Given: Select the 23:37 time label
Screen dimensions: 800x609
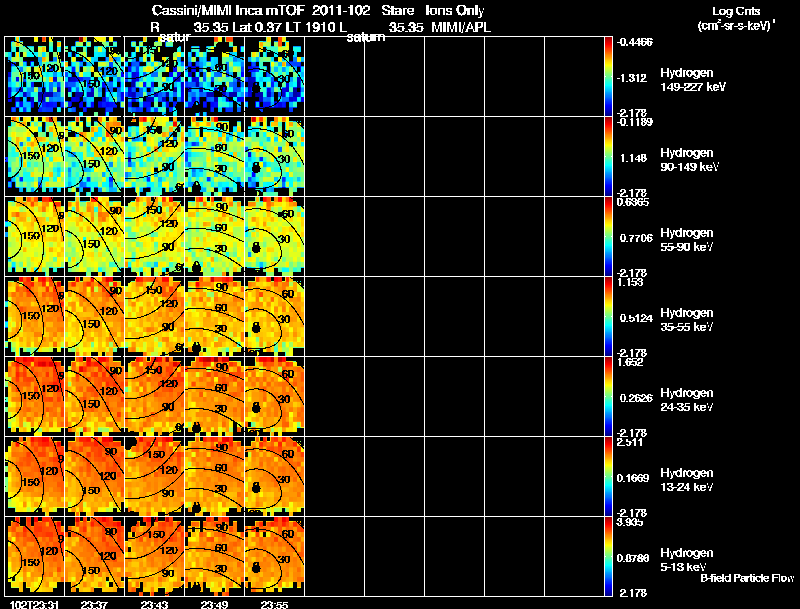Looking at the screenshot, I should tap(94, 604).
